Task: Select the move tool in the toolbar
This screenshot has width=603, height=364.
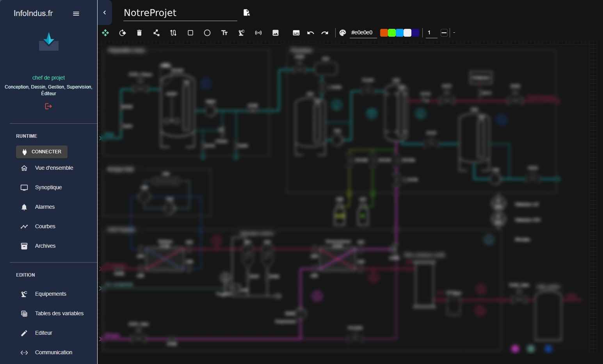Action: click(105, 33)
